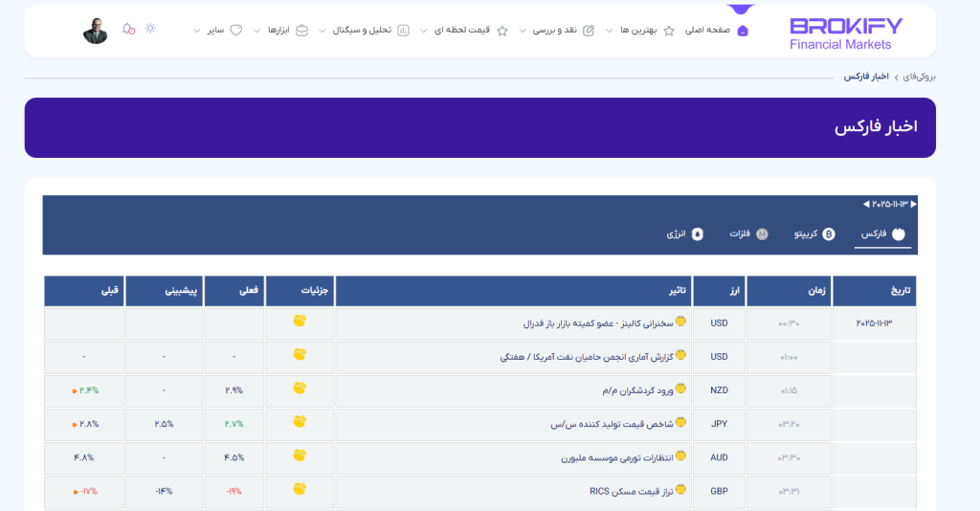The width and height of the screenshot is (980, 511).
Task: Expand the سایر menu chevron
Action: click(x=196, y=31)
